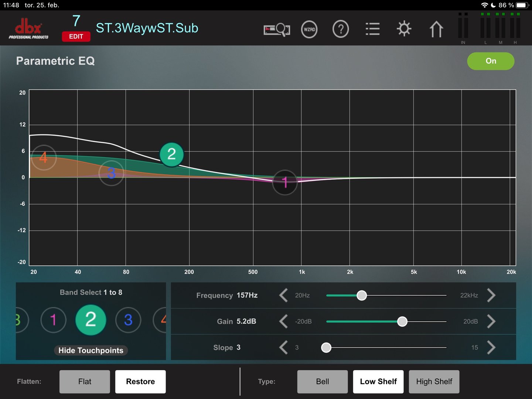Increase Slope with the right chevron
Image resolution: width=532 pixels, height=399 pixels.
pos(491,347)
